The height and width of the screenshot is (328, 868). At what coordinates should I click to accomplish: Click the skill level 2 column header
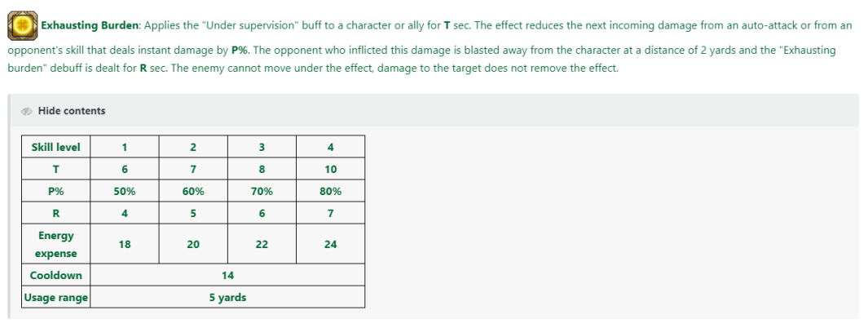[x=193, y=147]
